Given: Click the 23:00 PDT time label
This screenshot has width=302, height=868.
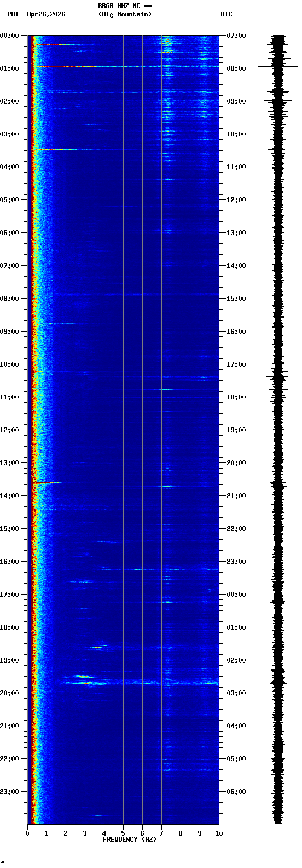Looking at the screenshot, I should point(9,792).
